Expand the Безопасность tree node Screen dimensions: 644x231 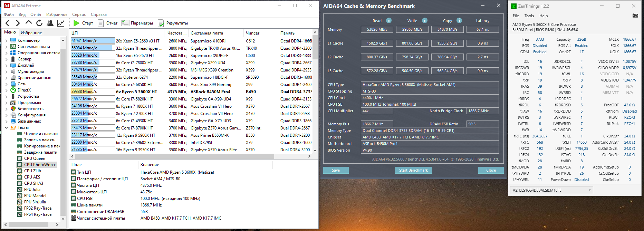[6, 109]
